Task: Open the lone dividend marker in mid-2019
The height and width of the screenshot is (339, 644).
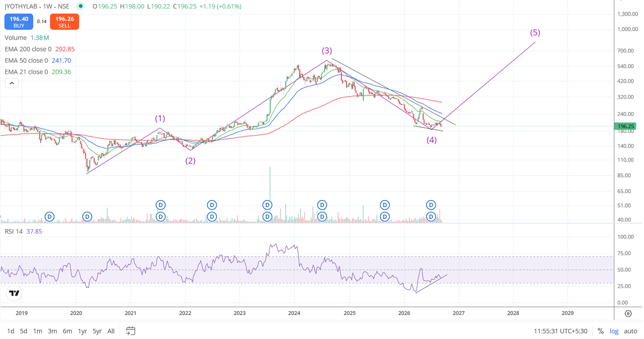Action: point(49,216)
